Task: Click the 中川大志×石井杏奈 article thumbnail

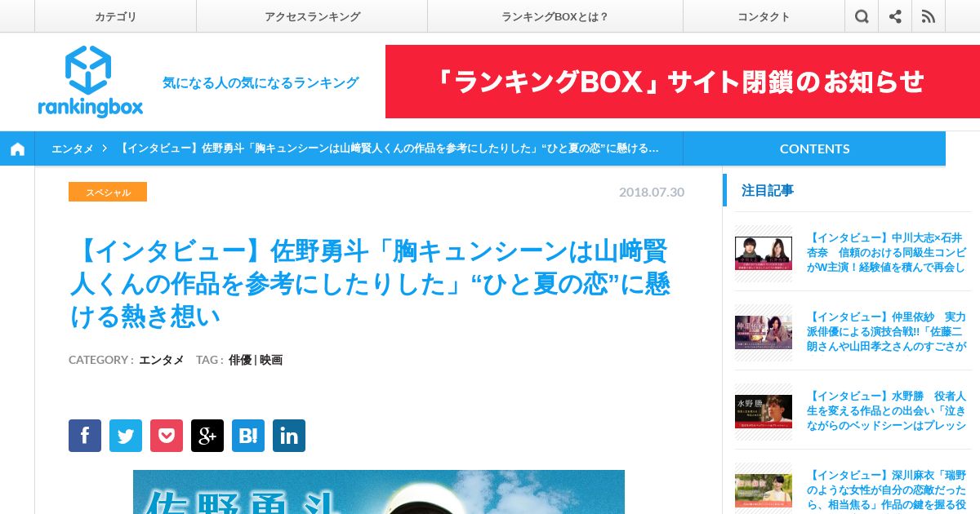Action: [764, 253]
